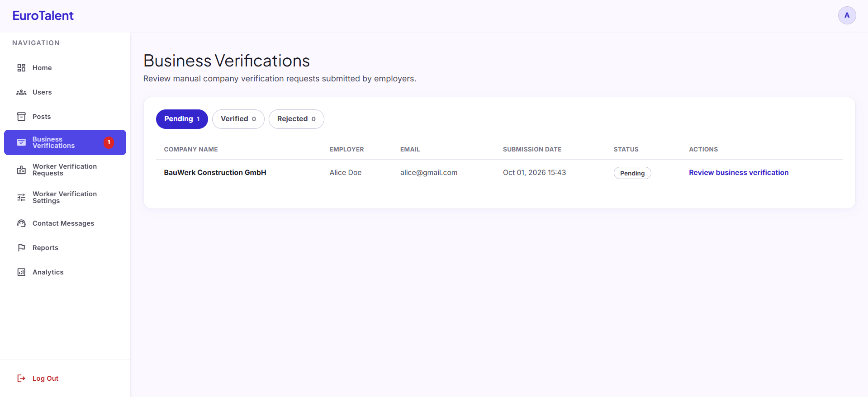
Task: Click the Company Name column header
Action: click(x=191, y=149)
